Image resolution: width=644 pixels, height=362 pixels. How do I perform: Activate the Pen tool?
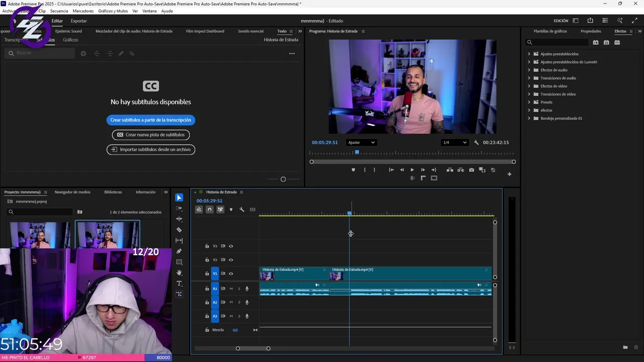[x=179, y=251]
